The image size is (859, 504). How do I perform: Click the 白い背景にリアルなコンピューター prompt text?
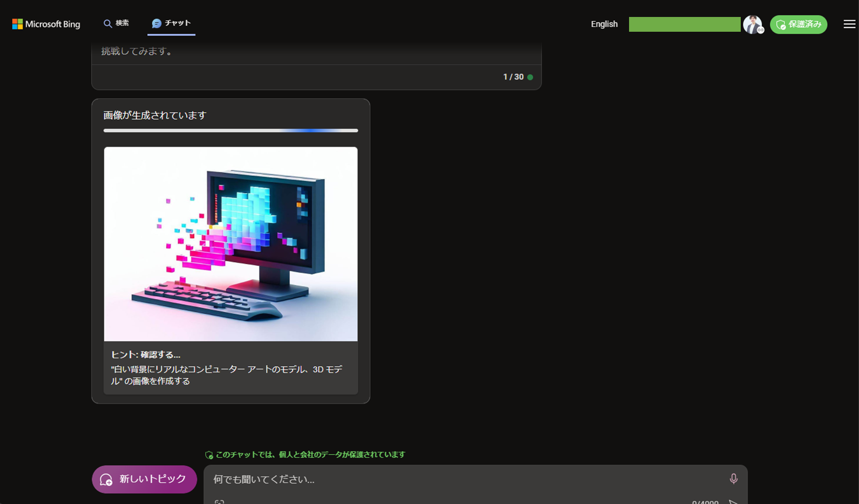pos(227,375)
